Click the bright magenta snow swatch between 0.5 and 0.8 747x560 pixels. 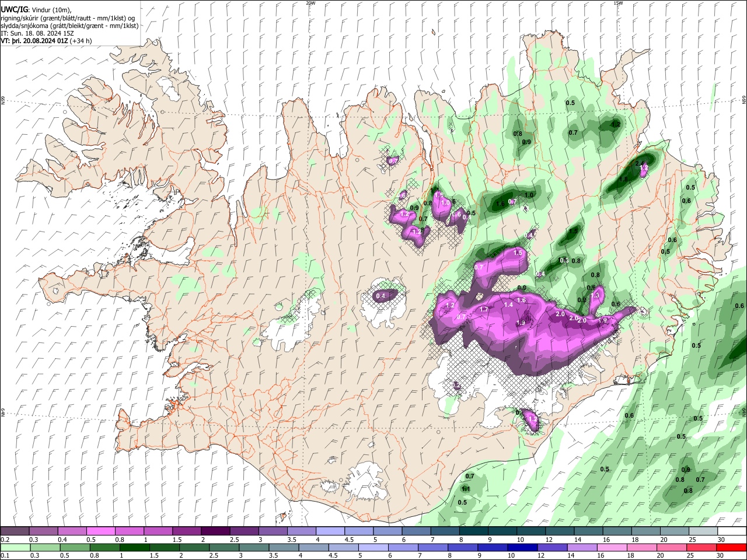tap(101, 531)
